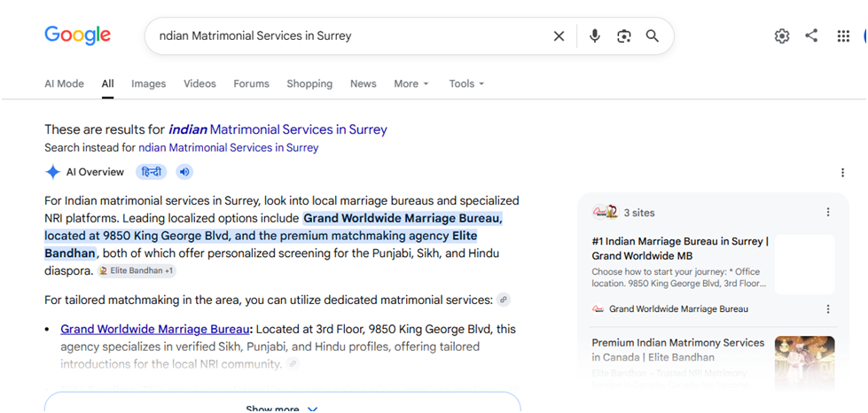
Task: Expand the More search filters dropdown
Action: click(411, 83)
